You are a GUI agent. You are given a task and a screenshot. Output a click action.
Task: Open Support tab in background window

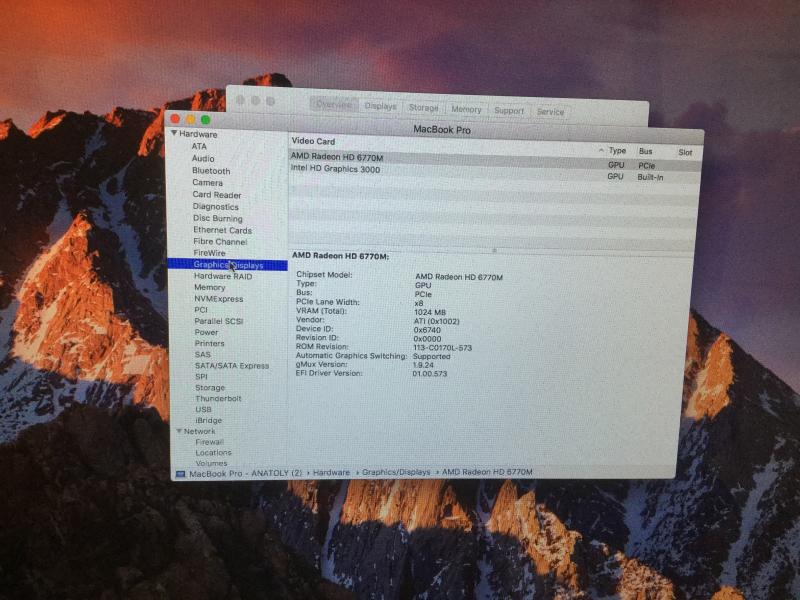[509, 110]
